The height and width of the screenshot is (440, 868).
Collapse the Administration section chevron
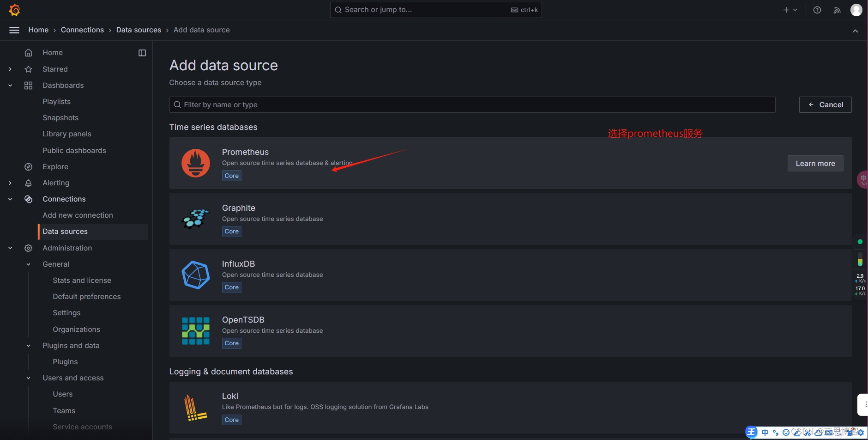tap(10, 248)
